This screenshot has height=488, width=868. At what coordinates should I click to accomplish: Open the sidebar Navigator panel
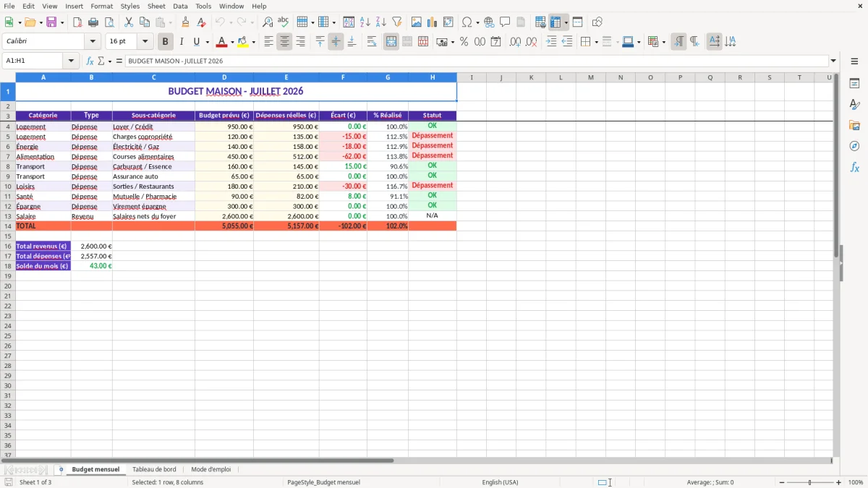[x=854, y=146]
